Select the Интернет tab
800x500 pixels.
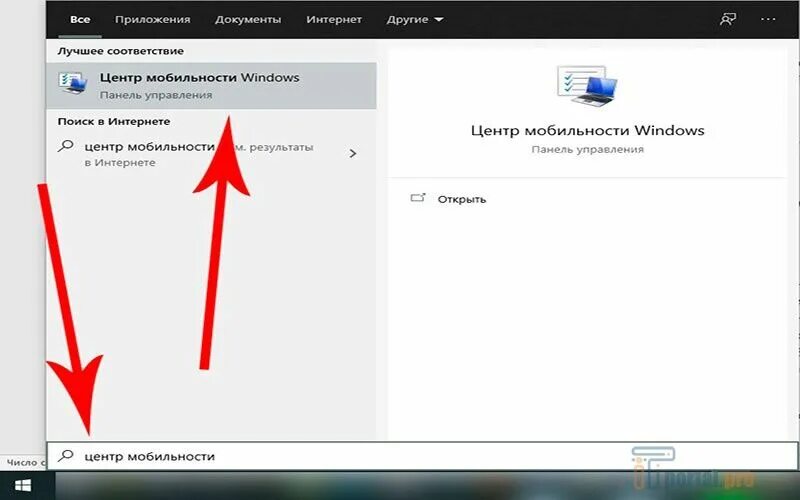[334, 19]
